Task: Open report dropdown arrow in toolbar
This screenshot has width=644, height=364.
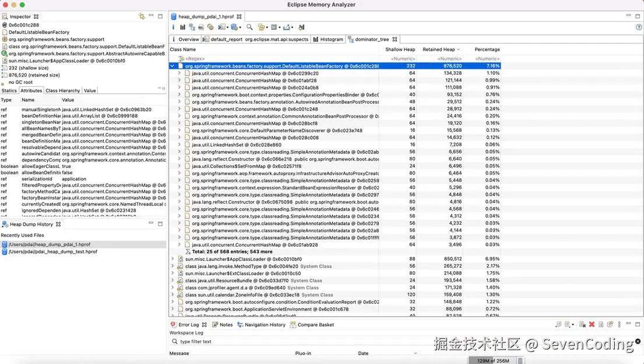Action: click(227, 27)
